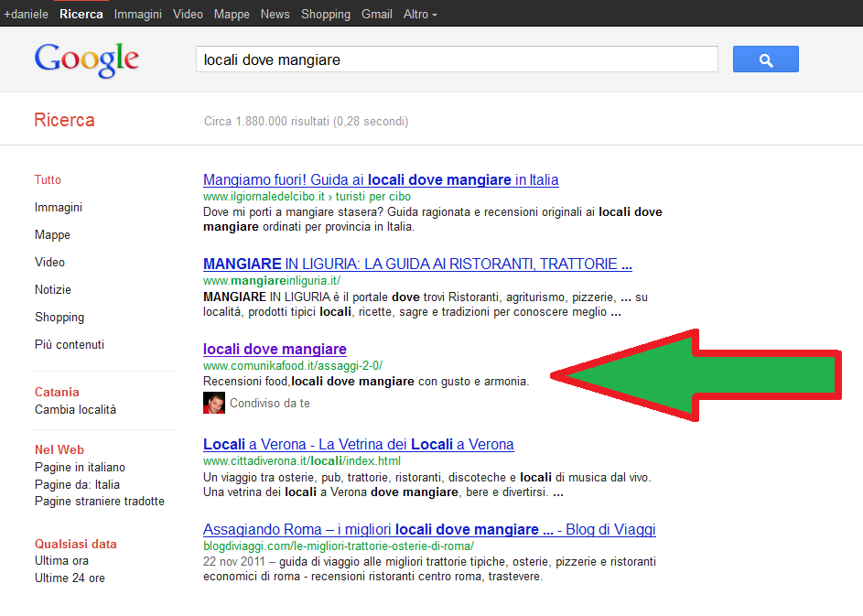Open MANGIARE IN LIGURIA result title

[x=417, y=265]
